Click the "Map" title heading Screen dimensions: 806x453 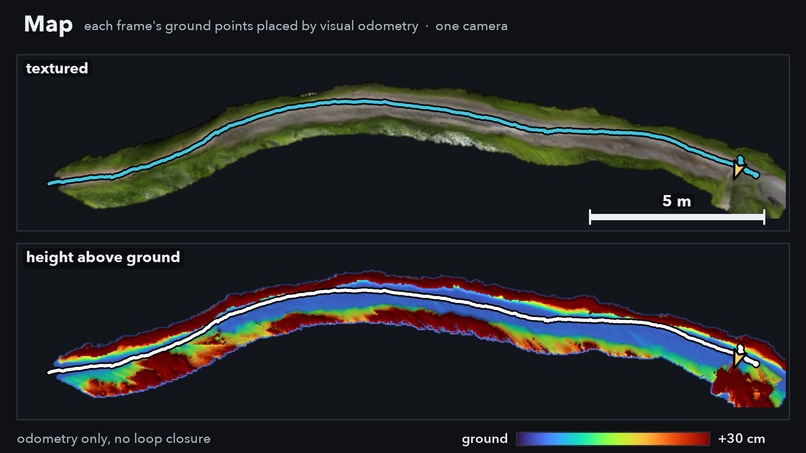(48, 24)
